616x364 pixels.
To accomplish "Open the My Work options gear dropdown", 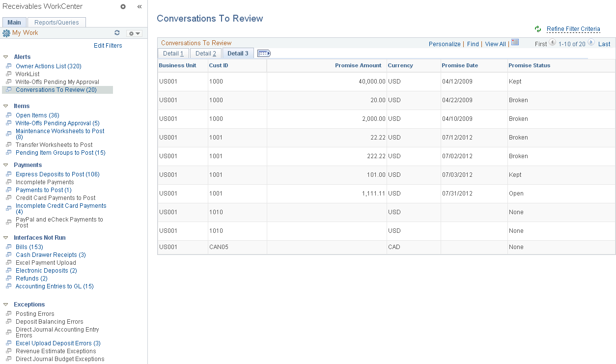I will 134,33.
